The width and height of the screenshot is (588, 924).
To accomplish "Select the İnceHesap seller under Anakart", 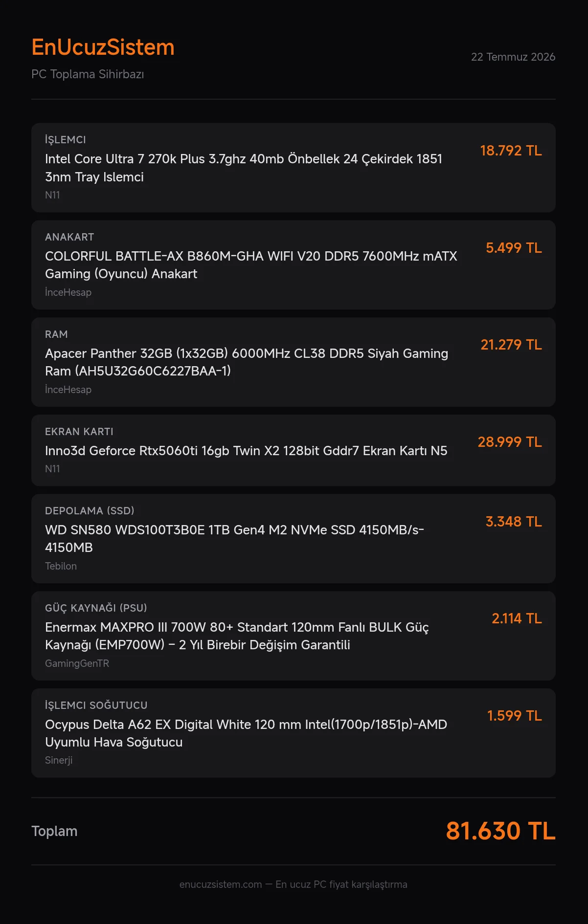I will (68, 292).
